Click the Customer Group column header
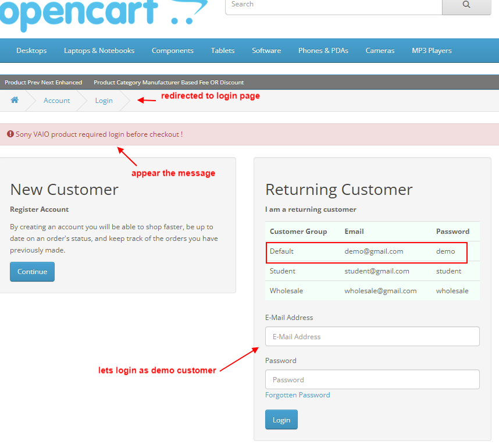499x448 pixels. pos(298,232)
